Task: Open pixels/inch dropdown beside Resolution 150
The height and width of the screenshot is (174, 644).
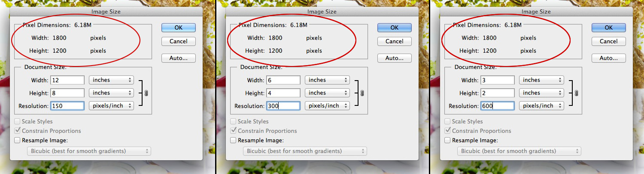Action: pos(111,106)
